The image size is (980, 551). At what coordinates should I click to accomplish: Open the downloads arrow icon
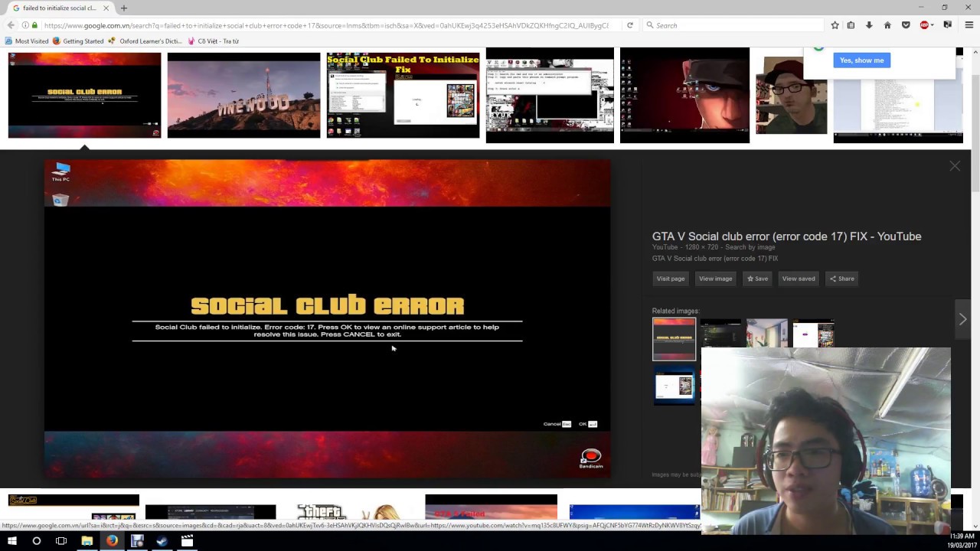click(869, 25)
